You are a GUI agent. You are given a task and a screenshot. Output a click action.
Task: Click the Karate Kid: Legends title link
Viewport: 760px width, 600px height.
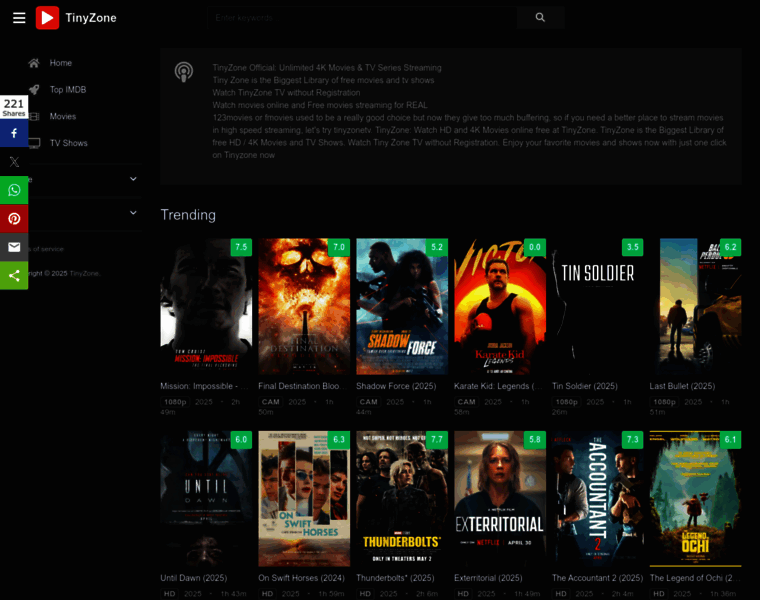click(498, 386)
